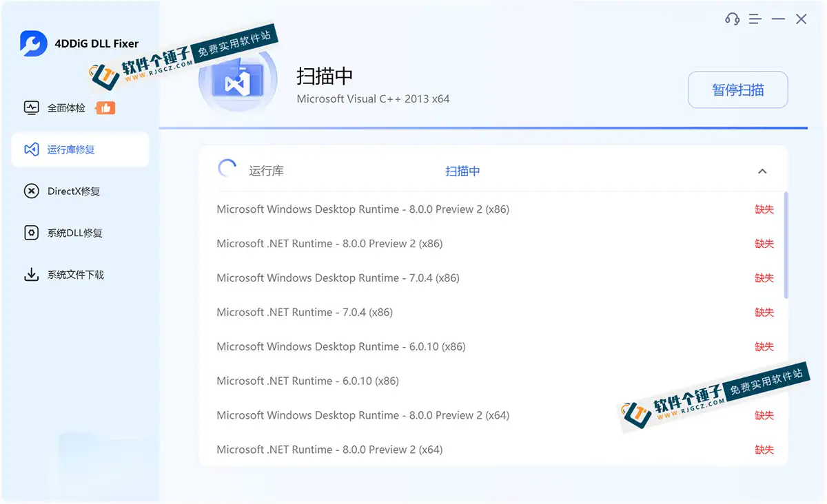This screenshot has width=827, height=504.
Task: Click the scan progress bar
Action: 483,128
